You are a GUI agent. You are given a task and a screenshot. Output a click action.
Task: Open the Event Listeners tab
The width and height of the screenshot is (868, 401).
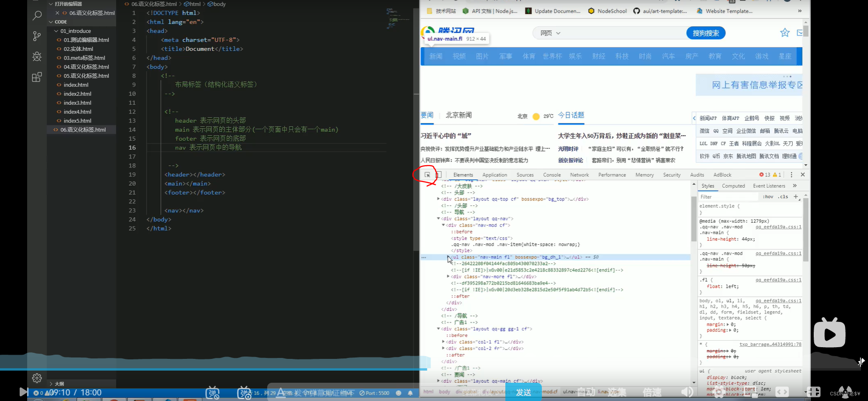(x=769, y=186)
